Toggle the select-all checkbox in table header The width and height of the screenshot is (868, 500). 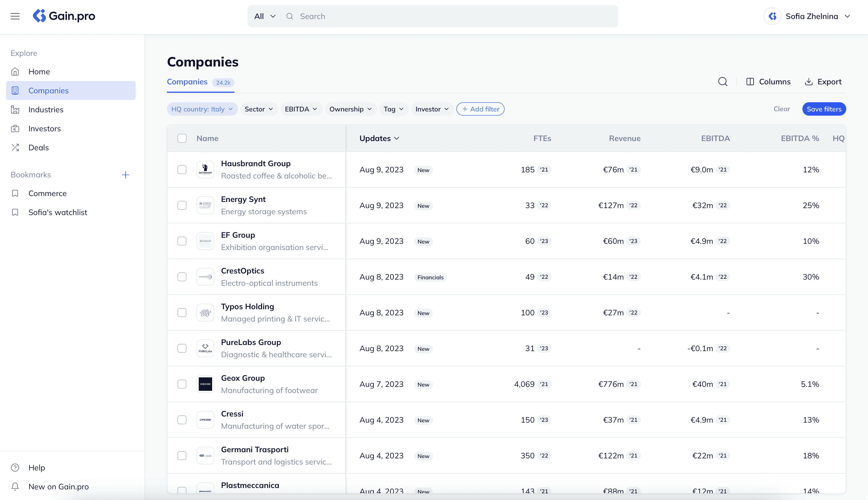[182, 138]
